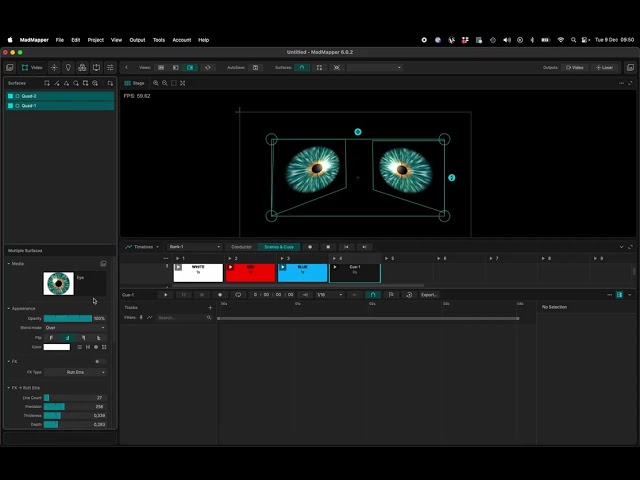Click the timeline Export button
The height and width of the screenshot is (480, 640).
click(429, 295)
